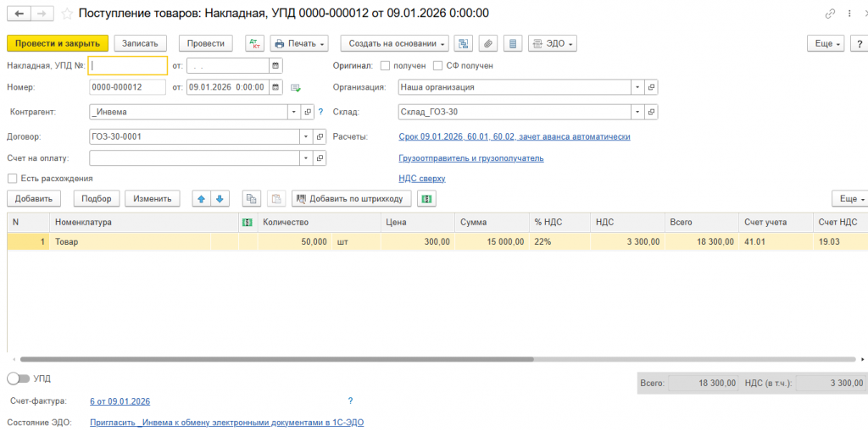Copy rows using the copy icon
Image resolution: width=868 pixels, height=431 pixels.
point(252,199)
